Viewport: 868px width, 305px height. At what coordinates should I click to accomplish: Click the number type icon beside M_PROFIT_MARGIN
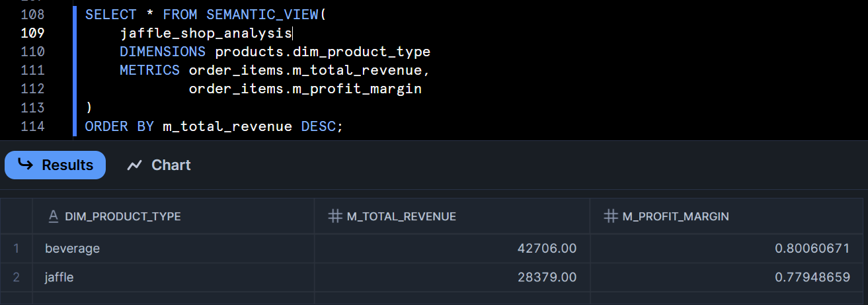pyautogui.click(x=612, y=216)
